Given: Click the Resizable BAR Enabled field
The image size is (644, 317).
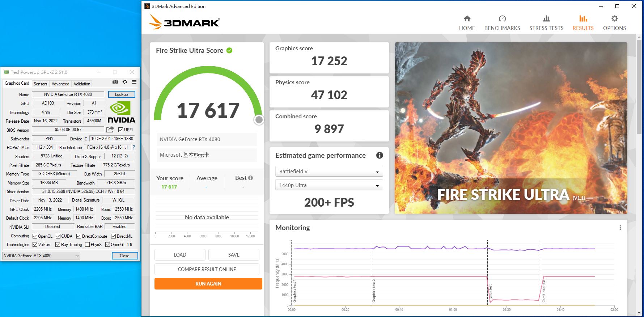Looking at the screenshot, I should pyautogui.click(x=119, y=227).
